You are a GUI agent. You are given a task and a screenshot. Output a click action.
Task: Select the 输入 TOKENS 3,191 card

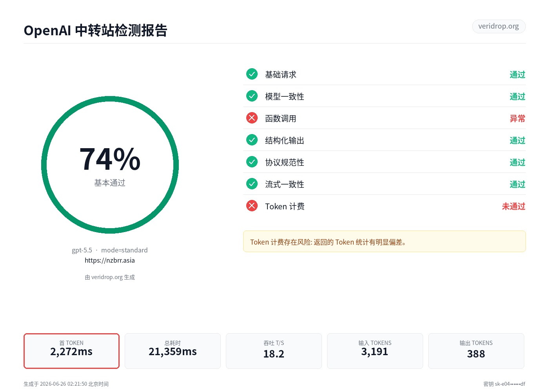[x=375, y=351]
